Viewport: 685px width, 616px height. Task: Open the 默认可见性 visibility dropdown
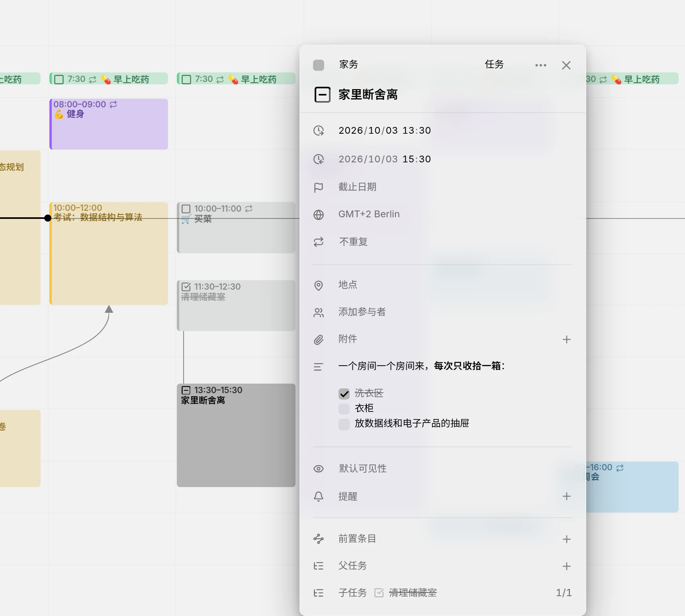pos(363,469)
